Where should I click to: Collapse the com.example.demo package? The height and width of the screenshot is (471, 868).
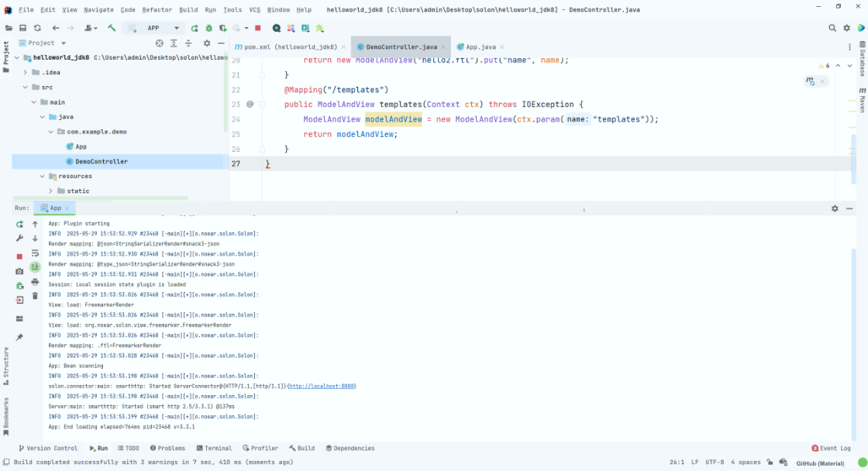51,132
